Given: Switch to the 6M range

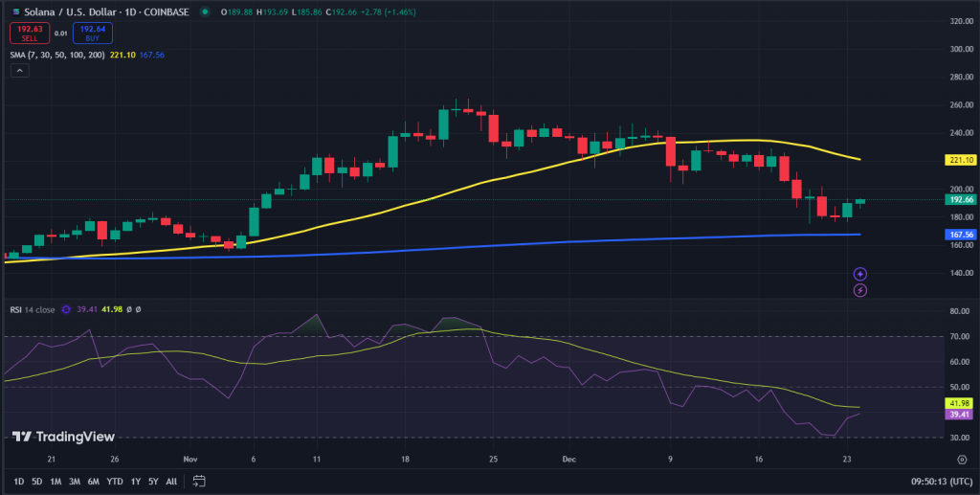Looking at the screenshot, I should [x=94, y=482].
